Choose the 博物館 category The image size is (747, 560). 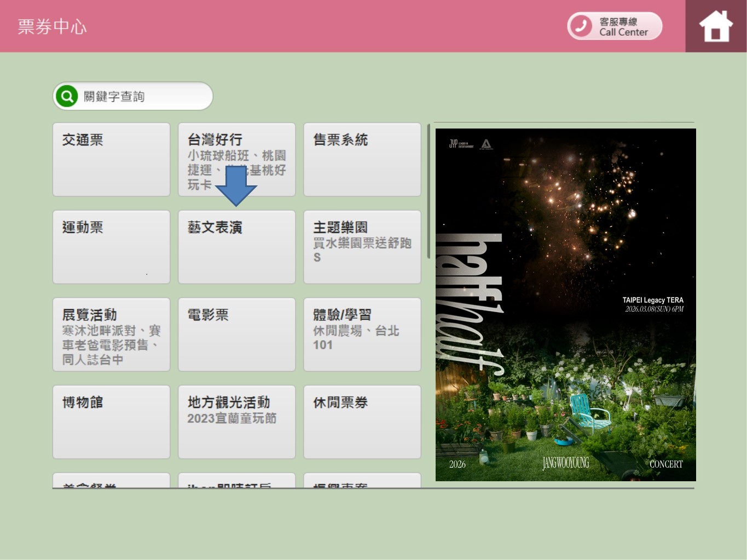(111, 422)
